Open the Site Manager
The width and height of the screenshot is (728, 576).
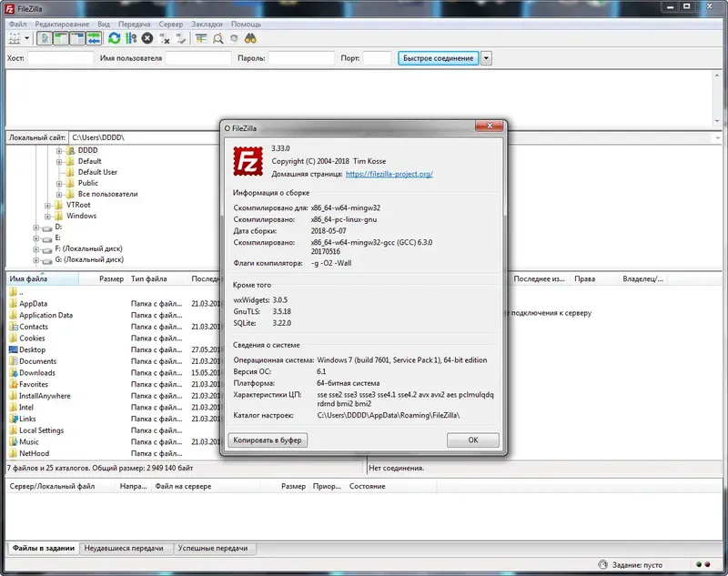pyautogui.click(x=14, y=38)
